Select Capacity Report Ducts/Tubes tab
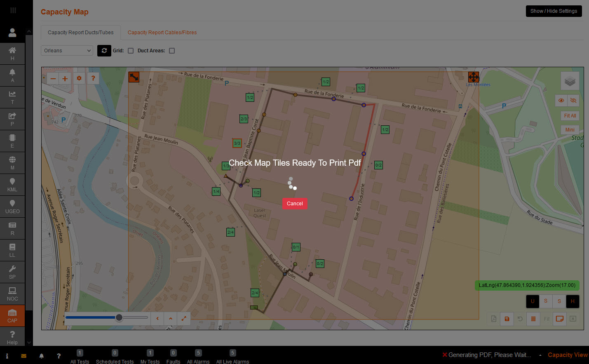This screenshot has width=589, height=364. click(x=80, y=33)
